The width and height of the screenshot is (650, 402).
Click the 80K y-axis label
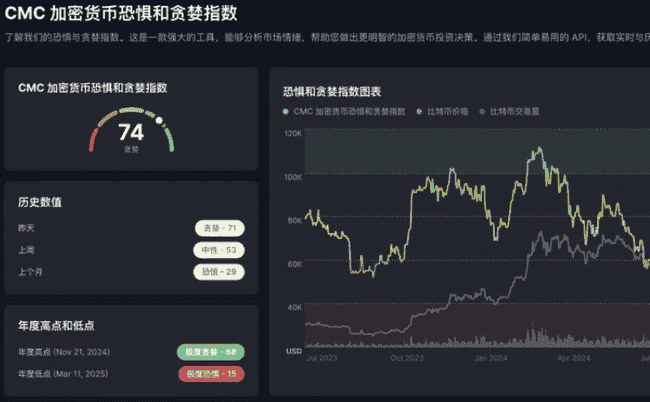point(295,220)
